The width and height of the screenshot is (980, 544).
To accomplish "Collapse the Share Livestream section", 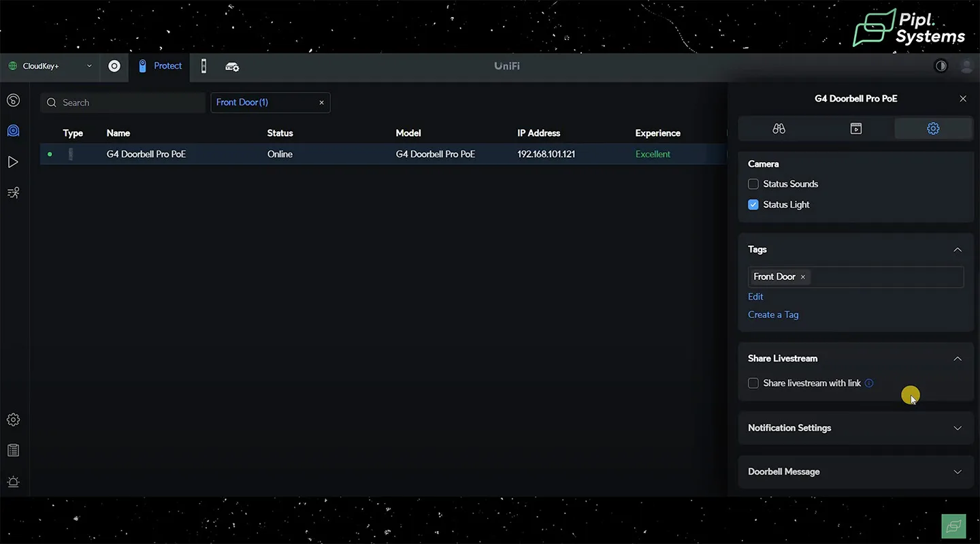I will (958, 359).
